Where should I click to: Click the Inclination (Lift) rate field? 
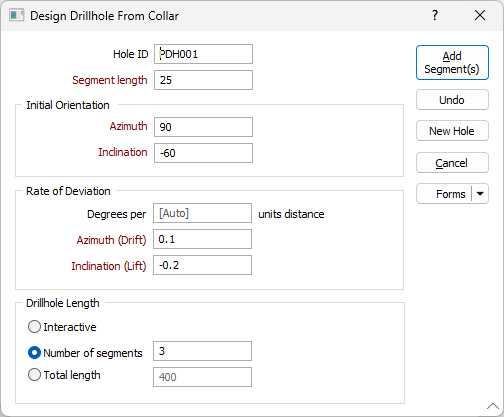[202, 265]
